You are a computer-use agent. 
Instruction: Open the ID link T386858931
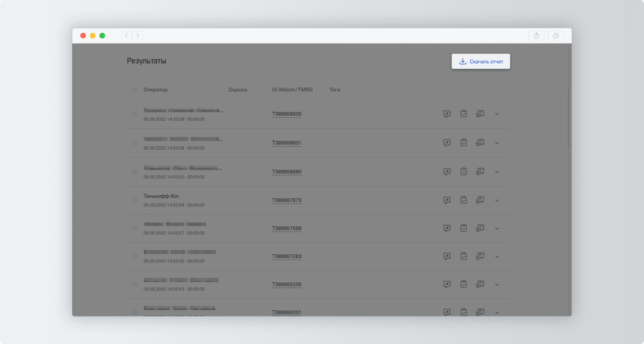pos(286,143)
